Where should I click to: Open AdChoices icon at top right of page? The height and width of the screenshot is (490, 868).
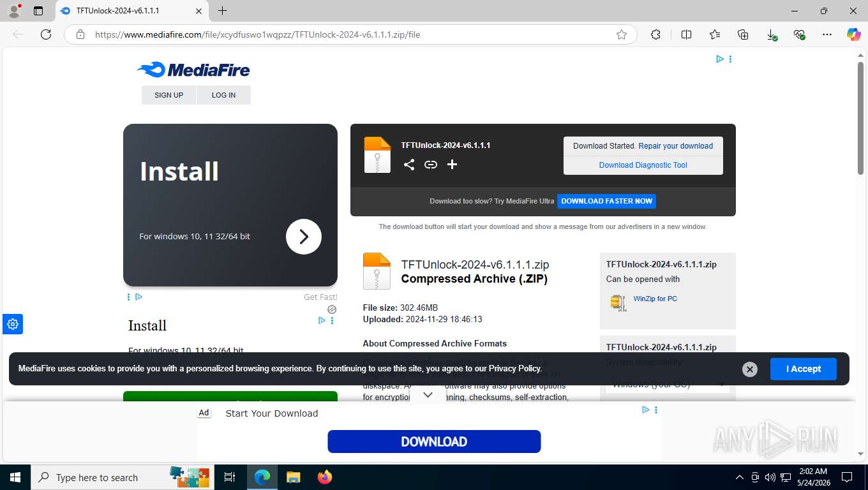pos(720,59)
